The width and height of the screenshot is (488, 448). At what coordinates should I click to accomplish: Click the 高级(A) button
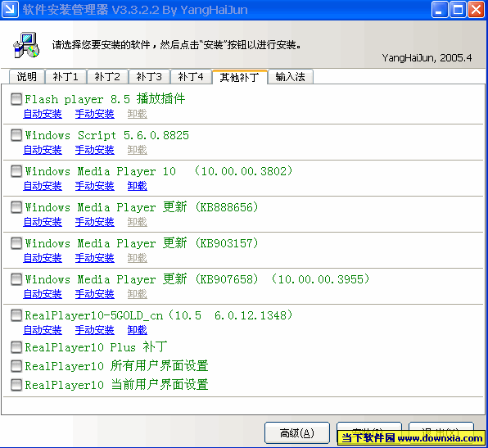coord(297,432)
